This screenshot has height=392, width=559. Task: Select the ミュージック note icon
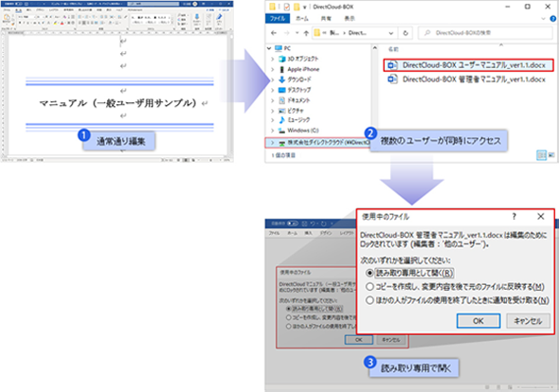tap(282, 120)
